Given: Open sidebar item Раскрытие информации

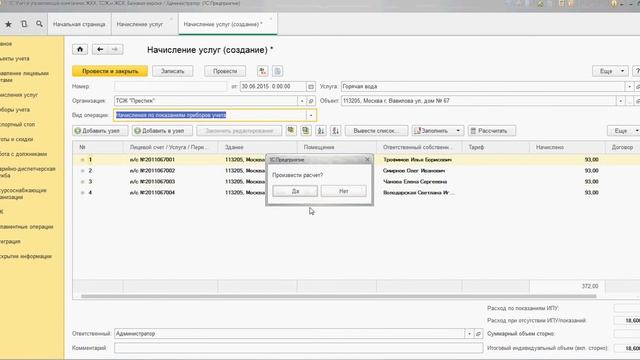Looking at the screenshot, I should [x=26, y=256].
